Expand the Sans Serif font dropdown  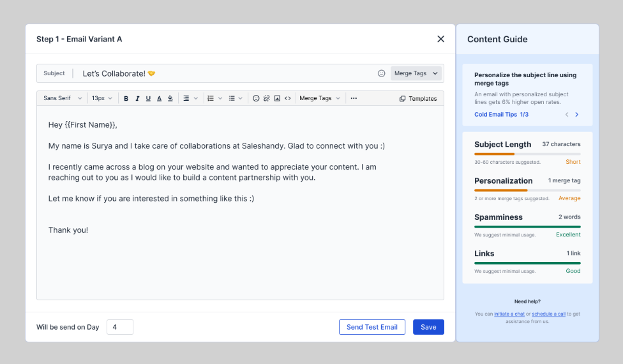tap(63, 98)
